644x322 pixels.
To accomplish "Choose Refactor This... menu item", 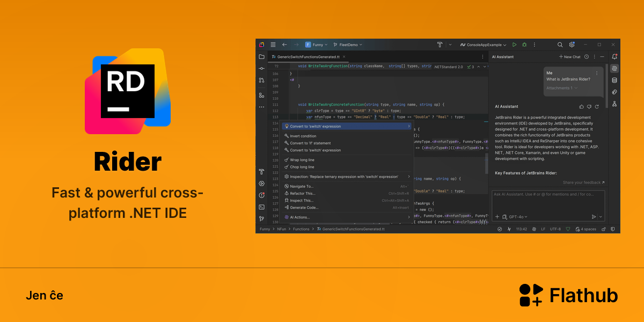I will [347, 193].
